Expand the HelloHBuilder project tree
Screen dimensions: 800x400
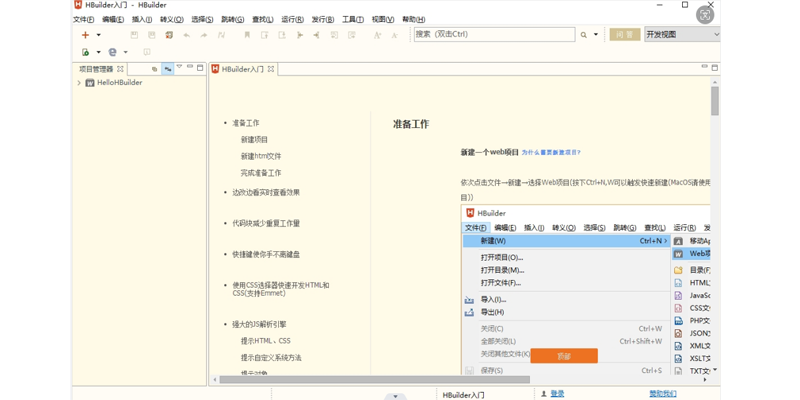79,83
